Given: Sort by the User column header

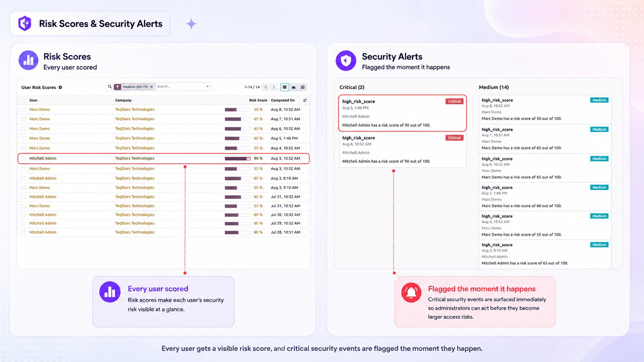Looking at the screenshot, I should pyautogui.click(x=34, y=100).
